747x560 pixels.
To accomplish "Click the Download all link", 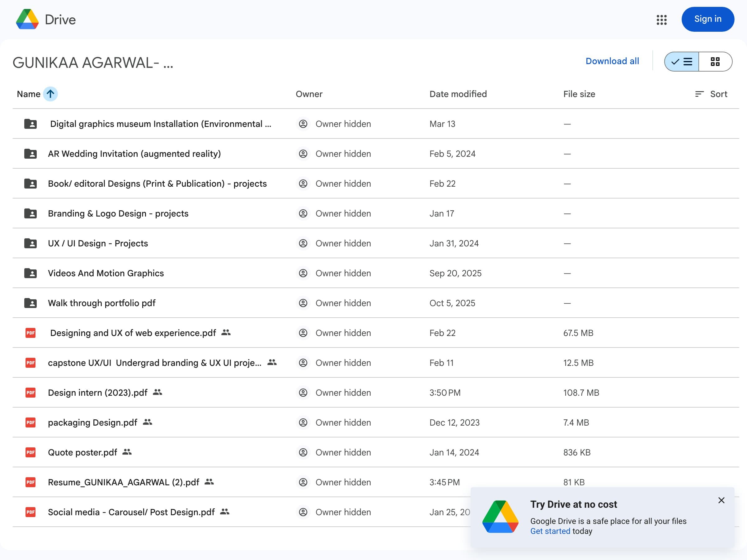I will click(612, 61).
